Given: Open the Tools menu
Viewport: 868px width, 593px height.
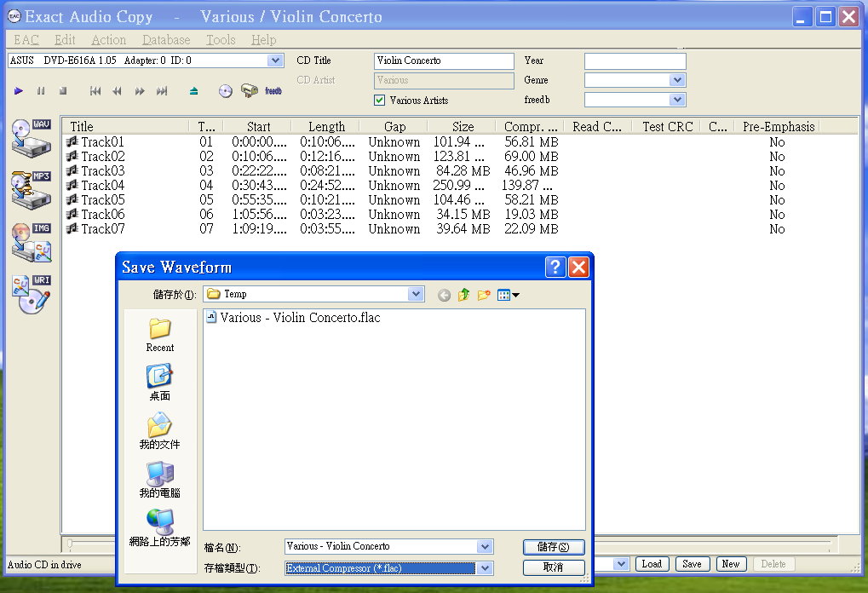Looking at the screenshot, I should (x=221, y=40).
